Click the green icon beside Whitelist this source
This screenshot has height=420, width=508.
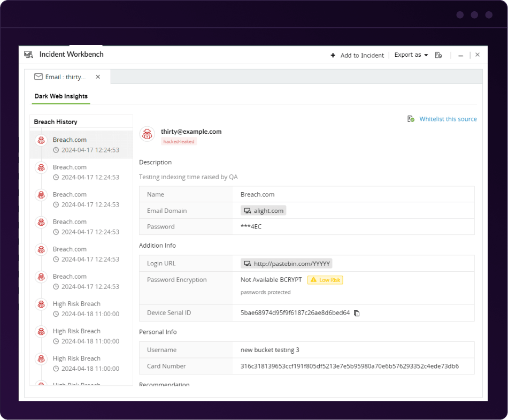(x=410, y=119)
